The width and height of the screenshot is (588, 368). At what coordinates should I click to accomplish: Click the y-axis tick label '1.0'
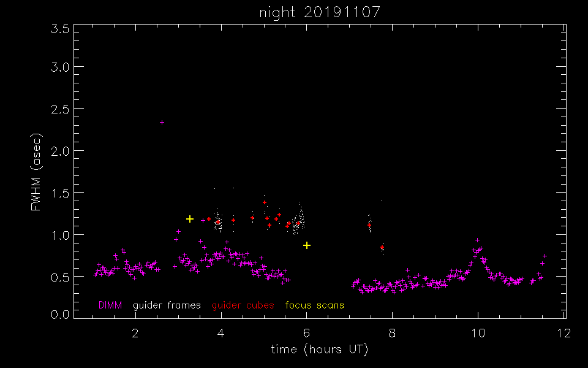[x=60, y=235]
